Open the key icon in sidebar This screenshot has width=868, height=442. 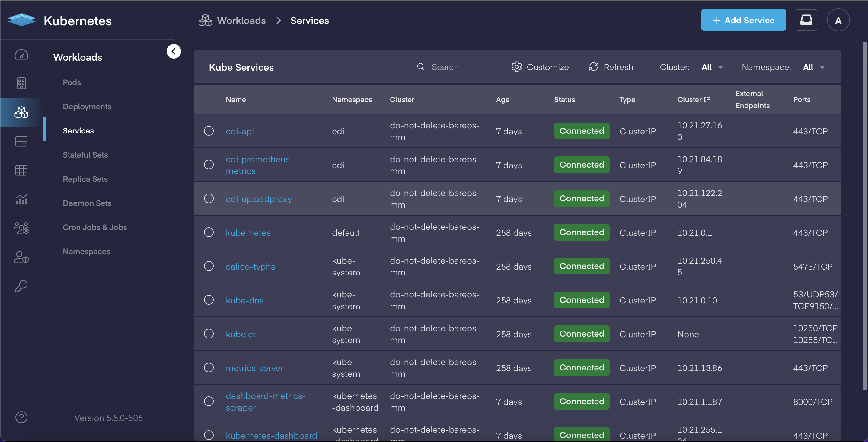point(21,286)
